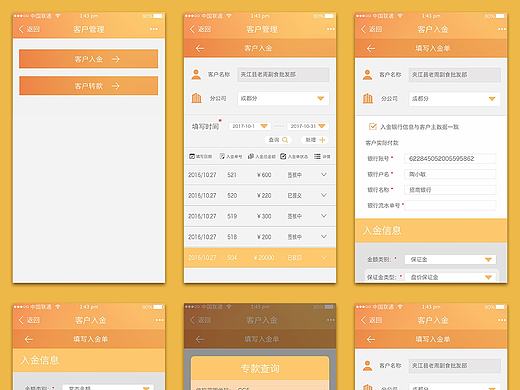
Task: Click 客户名称 field on the bottom-right form screen
Action: (x=455, y=366)
